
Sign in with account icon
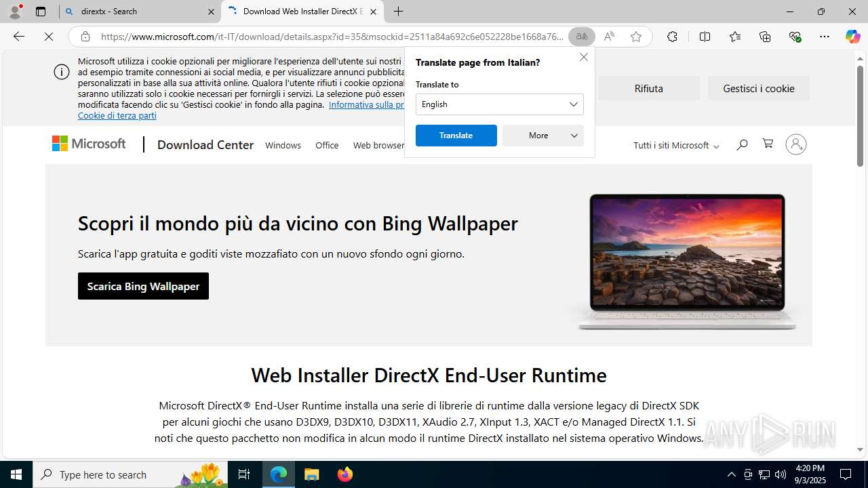tap(795, 144)
